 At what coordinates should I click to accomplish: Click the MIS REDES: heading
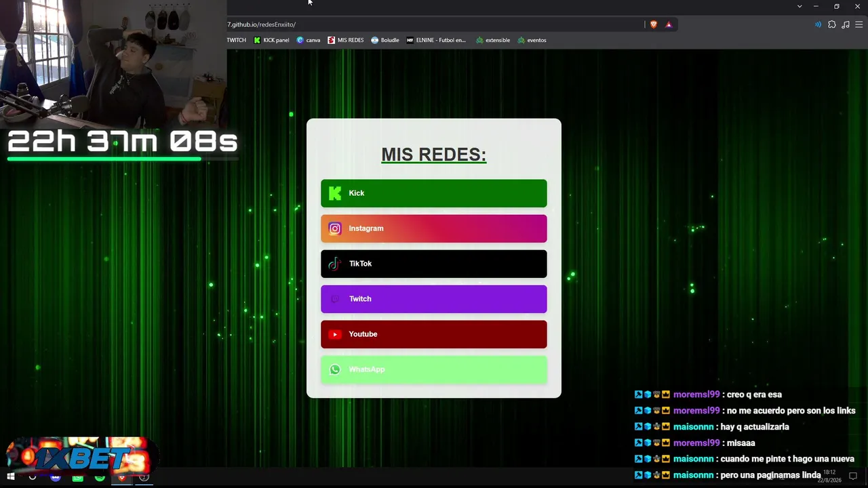[x=434, y=155]
